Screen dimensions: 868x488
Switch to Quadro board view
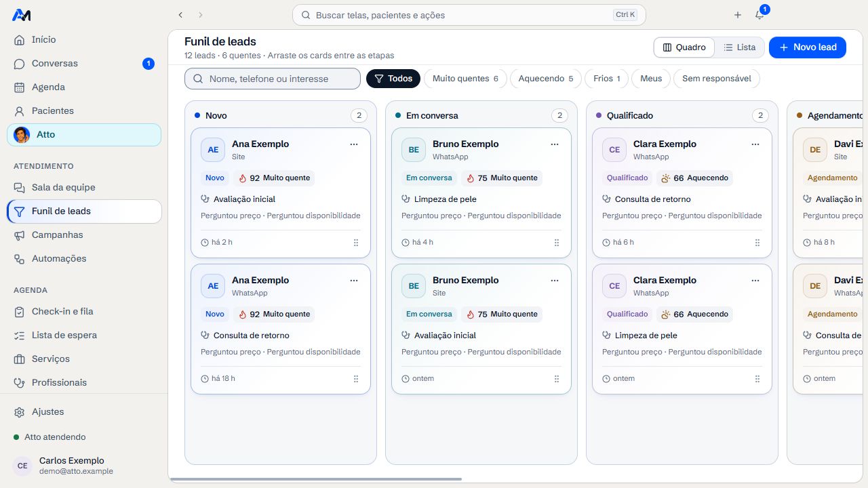click(684, 47)
